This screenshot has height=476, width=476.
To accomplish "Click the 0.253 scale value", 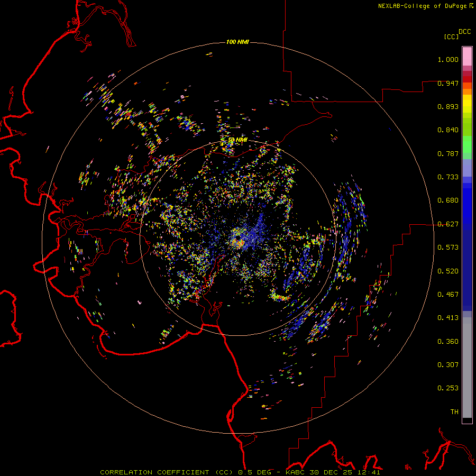I will click(x=448, y=388).
